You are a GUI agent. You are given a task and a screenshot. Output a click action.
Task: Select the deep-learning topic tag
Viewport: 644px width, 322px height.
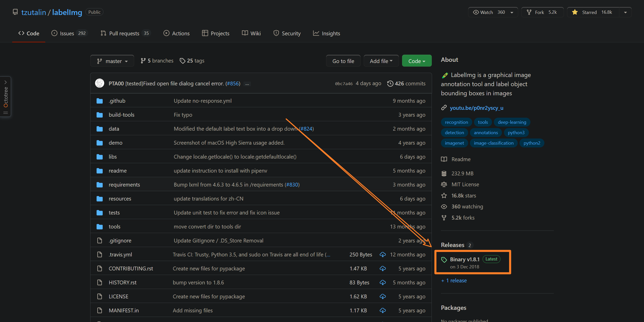[x=512, y=122]
